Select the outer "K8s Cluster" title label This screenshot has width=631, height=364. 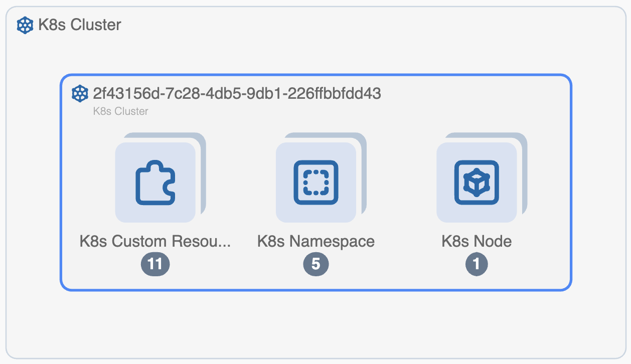80,25
